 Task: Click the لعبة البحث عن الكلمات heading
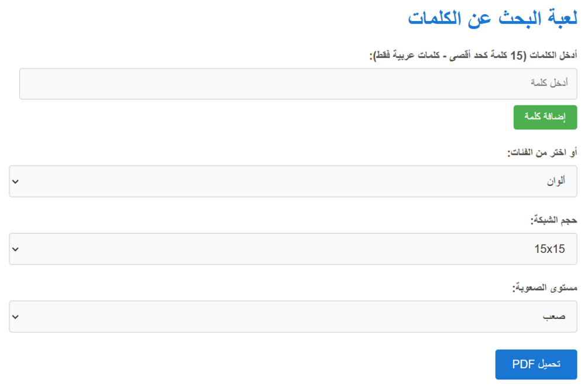point(493,18)
